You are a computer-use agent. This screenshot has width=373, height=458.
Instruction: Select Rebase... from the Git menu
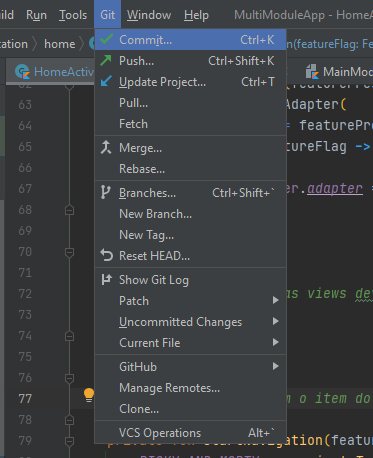pos(191,169)
